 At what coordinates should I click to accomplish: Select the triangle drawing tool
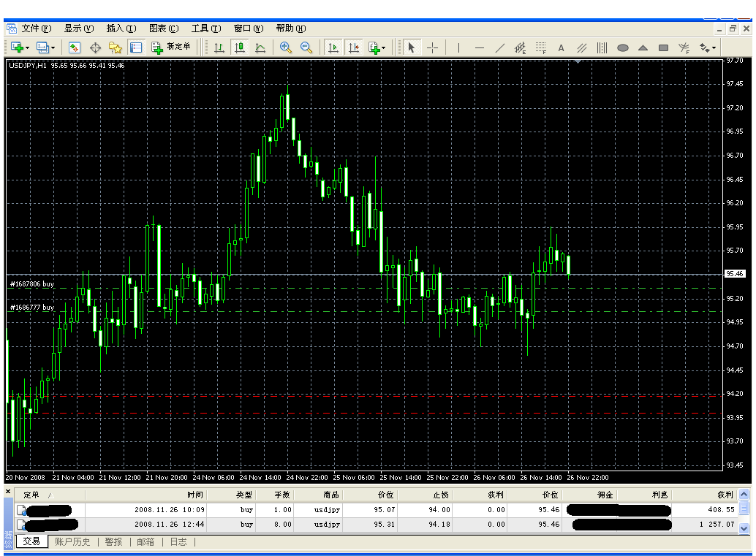[643, 47]
